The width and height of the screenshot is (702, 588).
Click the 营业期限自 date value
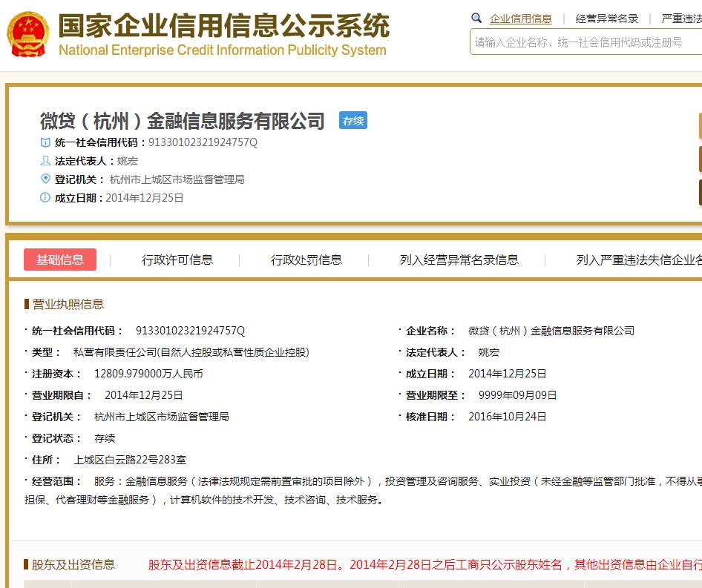144,395
